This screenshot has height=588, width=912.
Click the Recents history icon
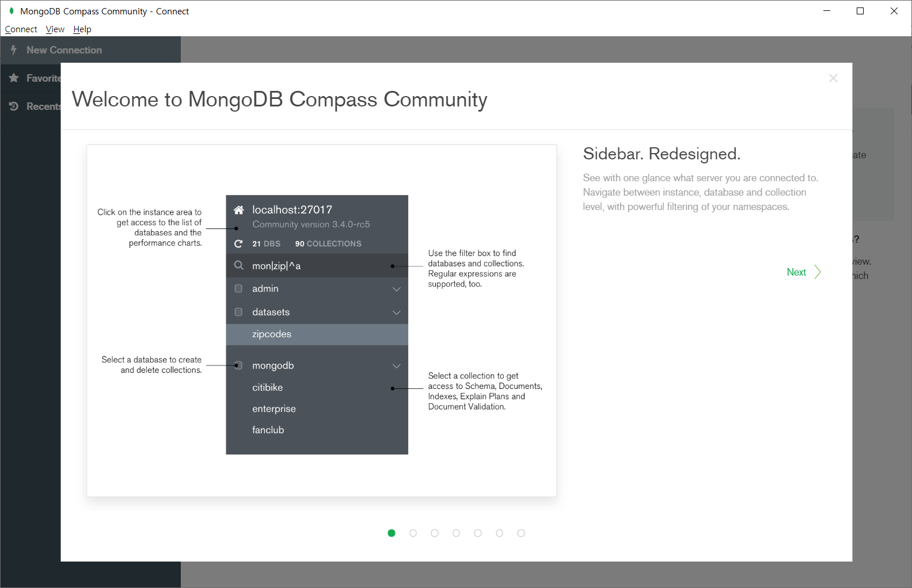tap(14, 106)
